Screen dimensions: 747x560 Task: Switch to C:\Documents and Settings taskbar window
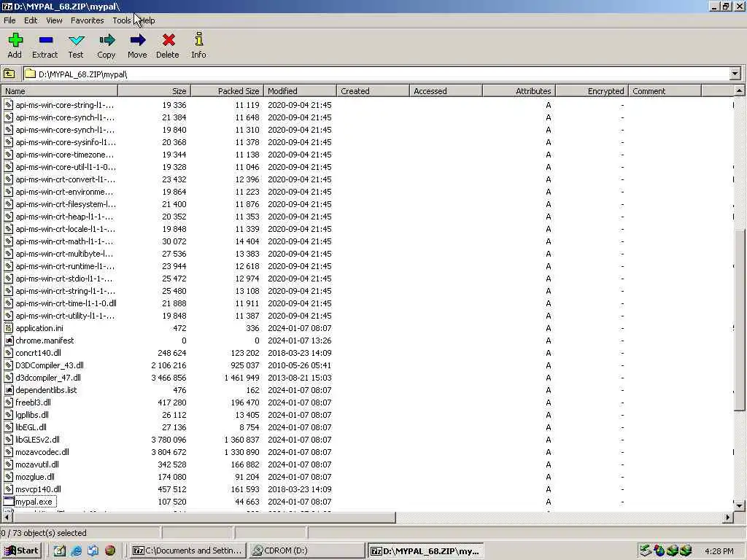click(187, 551)
